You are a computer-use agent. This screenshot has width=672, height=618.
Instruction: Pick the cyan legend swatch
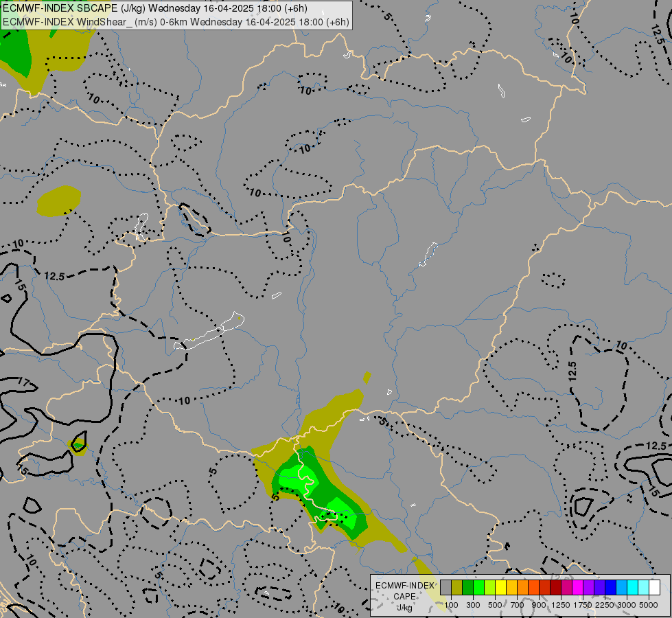click(x=632, y=588)
